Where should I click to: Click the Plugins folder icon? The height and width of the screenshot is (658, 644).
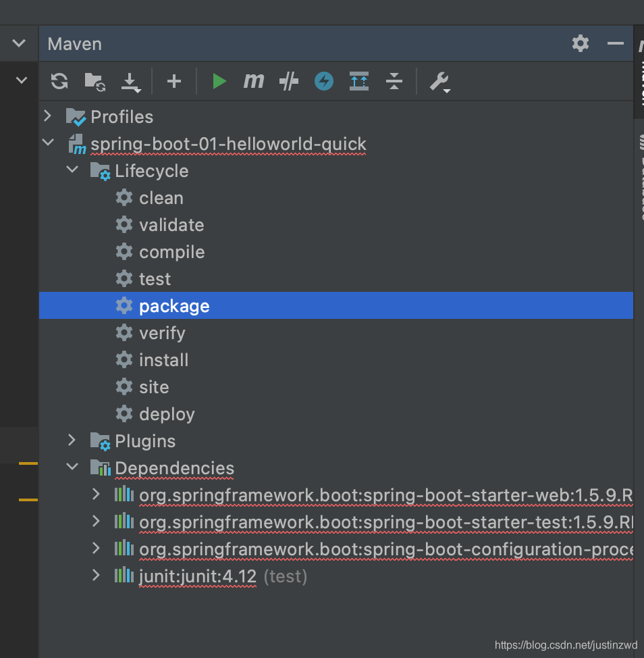tap(100, 441)
